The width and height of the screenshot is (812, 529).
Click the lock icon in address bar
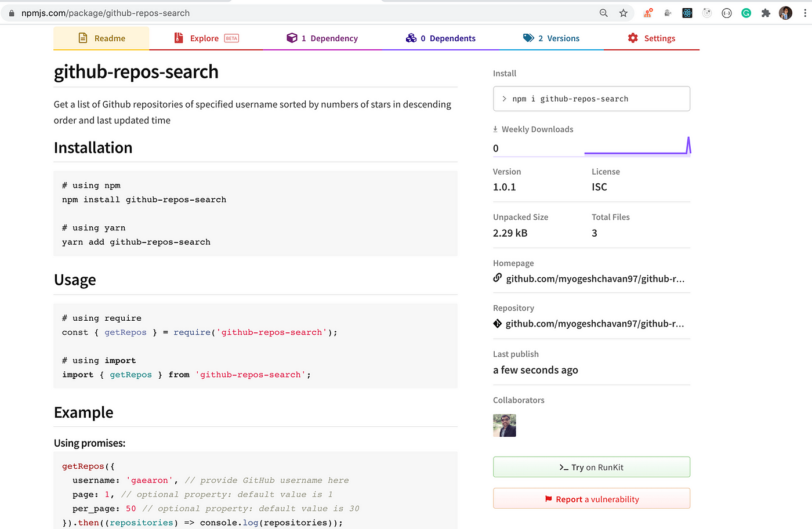pyautogui.click(x=12, y=13)
